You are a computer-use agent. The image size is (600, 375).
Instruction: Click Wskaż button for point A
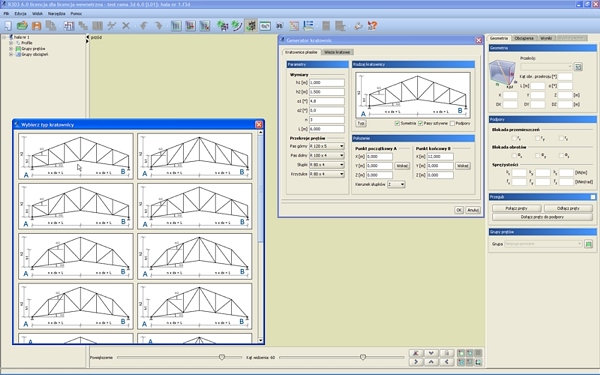coord(402,166)
